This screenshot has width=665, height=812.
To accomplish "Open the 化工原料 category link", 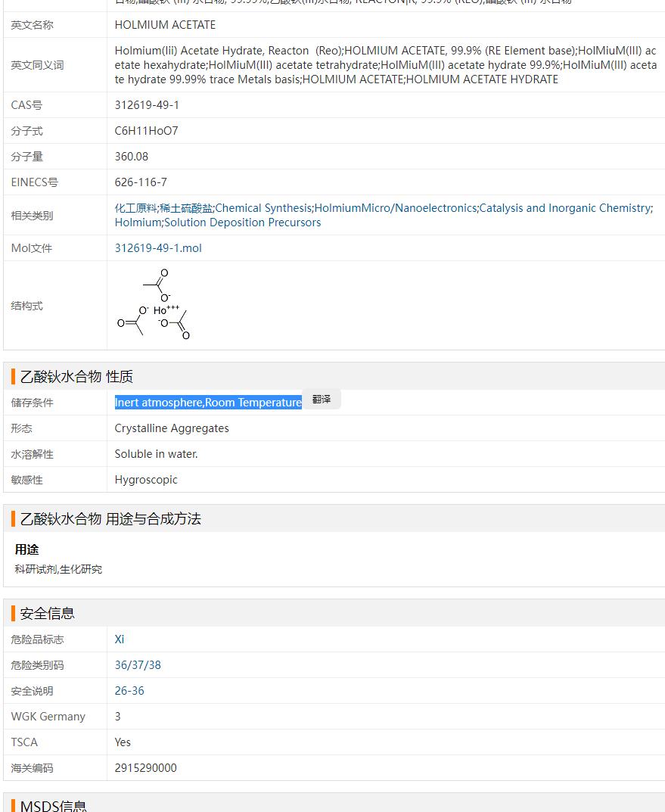I will click(x=135, y=208).
